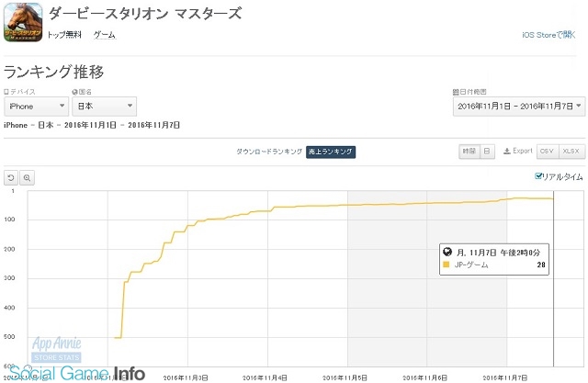The width and height of the screenshot is (588, 383).
Task: Expand the date range dropdown
Action: [x=519, y=107]
